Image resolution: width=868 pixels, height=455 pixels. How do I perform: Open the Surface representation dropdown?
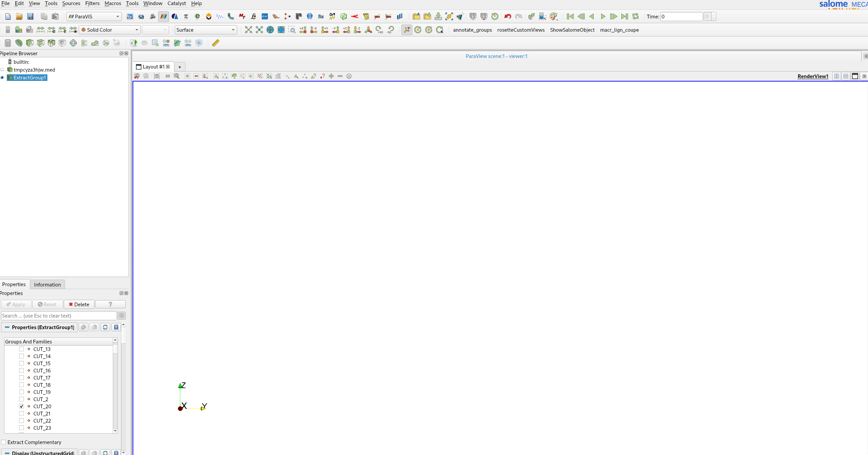pos(206,30)
